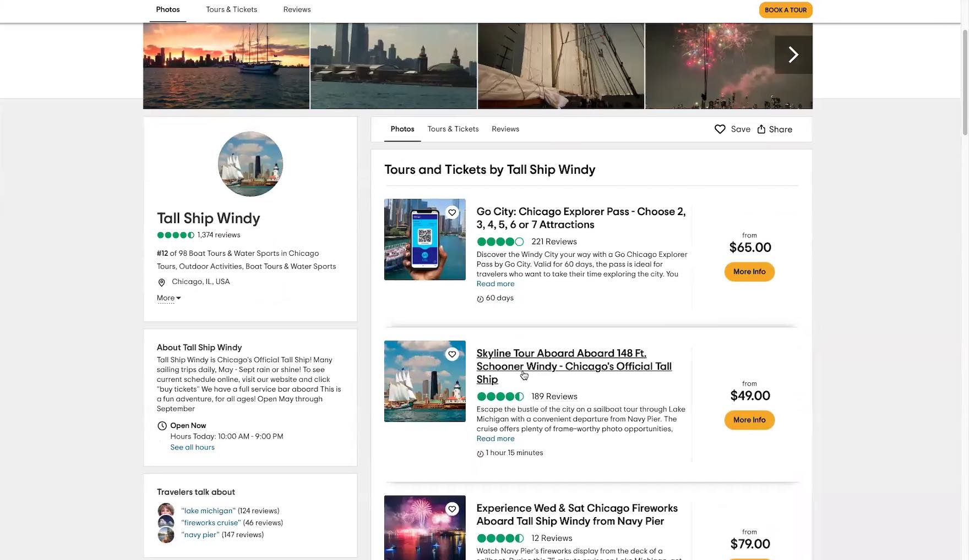Save Tall Ship Windy with heart icon
The image size is (969, 560).
click(x=720, y=129)
